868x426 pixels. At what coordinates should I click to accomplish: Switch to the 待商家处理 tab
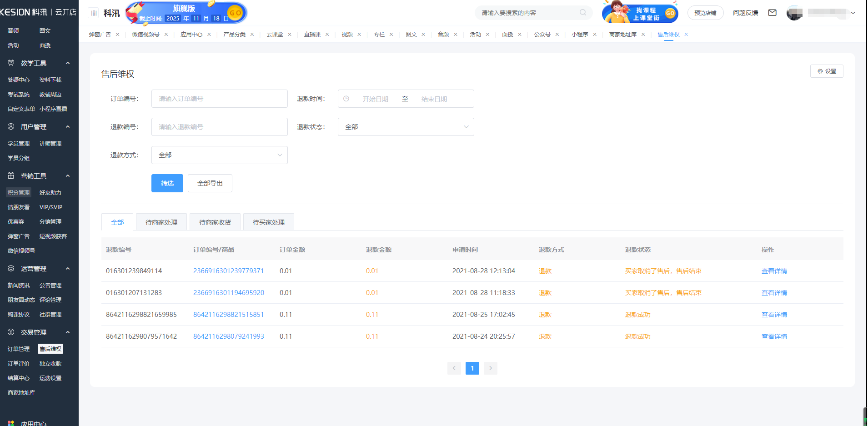coord(161,222)
